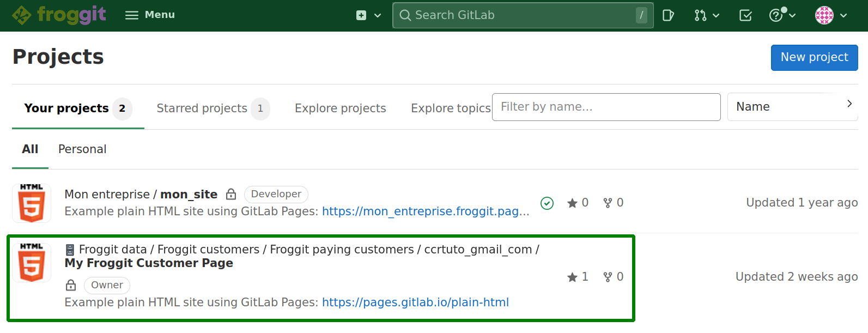The height and width of the screenshot is (333, 868).
Task: Click Updated 2 weeks ago text
Action: [797, 277]
